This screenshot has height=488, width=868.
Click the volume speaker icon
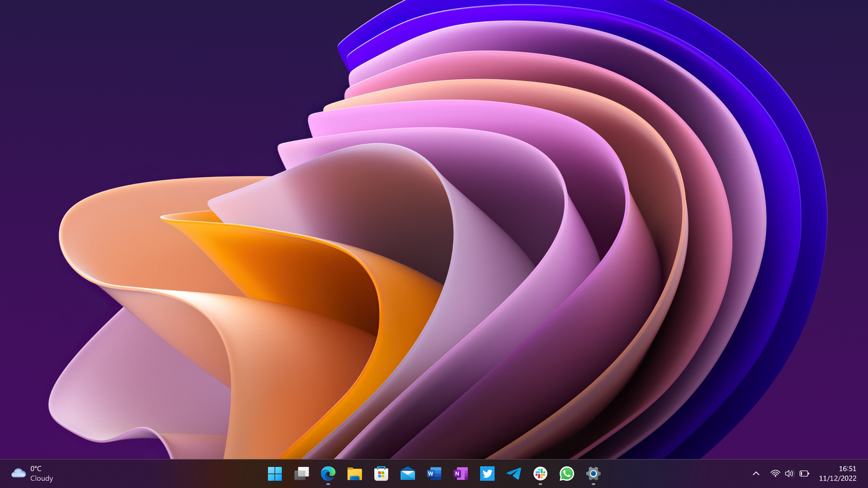coord(789,473)
